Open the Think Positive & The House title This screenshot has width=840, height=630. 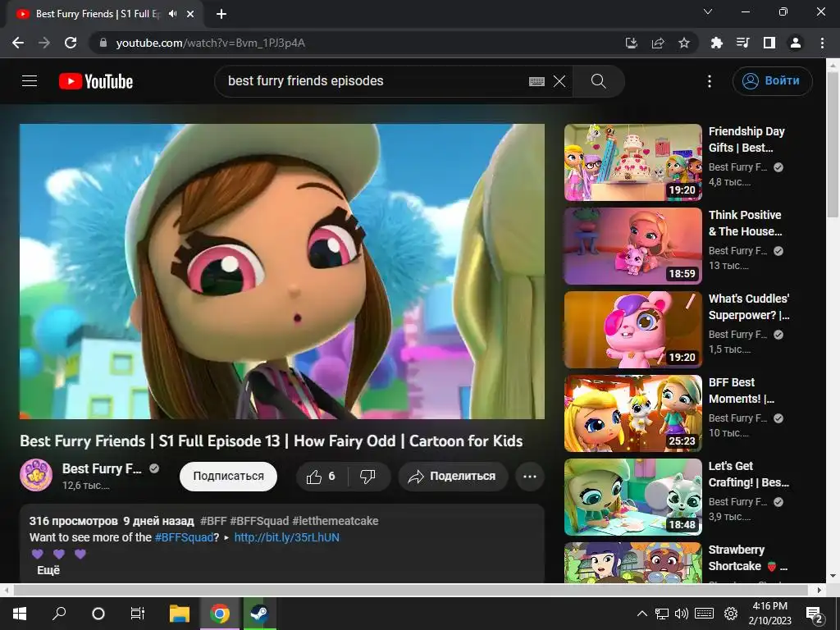click(745, 223)
